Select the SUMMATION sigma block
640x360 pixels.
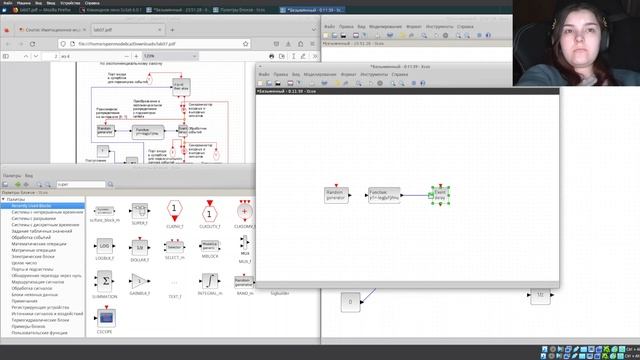tap(104, 281)
